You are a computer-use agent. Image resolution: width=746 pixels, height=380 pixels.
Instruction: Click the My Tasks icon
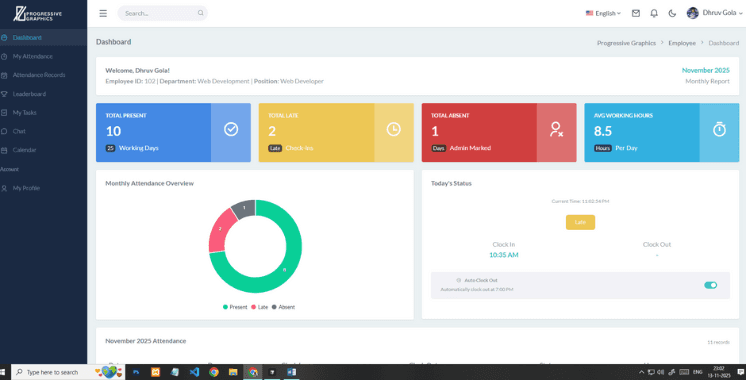coord(4,113)
